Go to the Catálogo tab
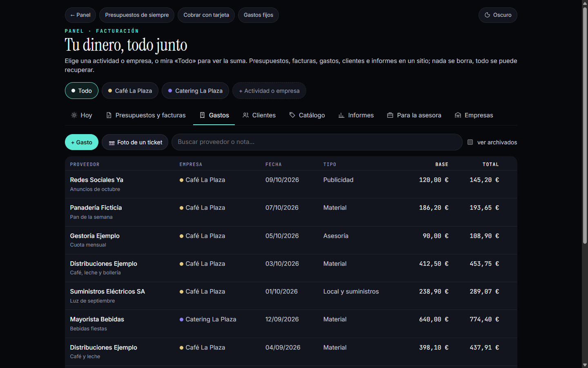 (307, 115)
